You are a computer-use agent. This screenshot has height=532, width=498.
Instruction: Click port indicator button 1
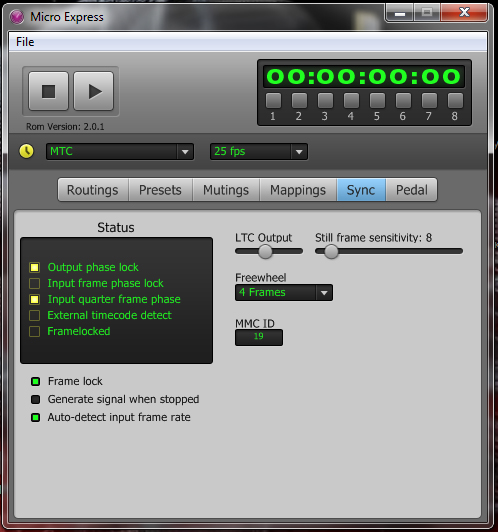click(x=273, y=100)
